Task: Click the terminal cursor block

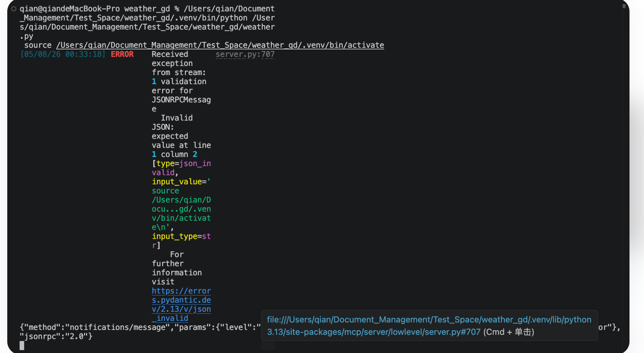Action: point(22,345)
